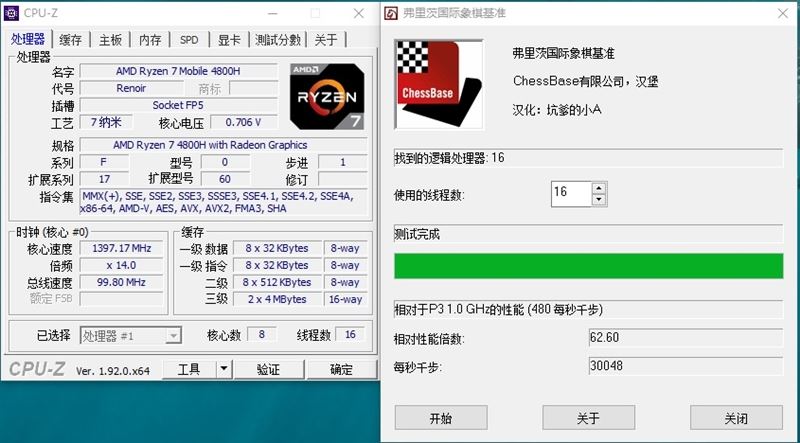Click the instruction set list text
The height and width of the screenshot is (443, 800).
(223, 202)
